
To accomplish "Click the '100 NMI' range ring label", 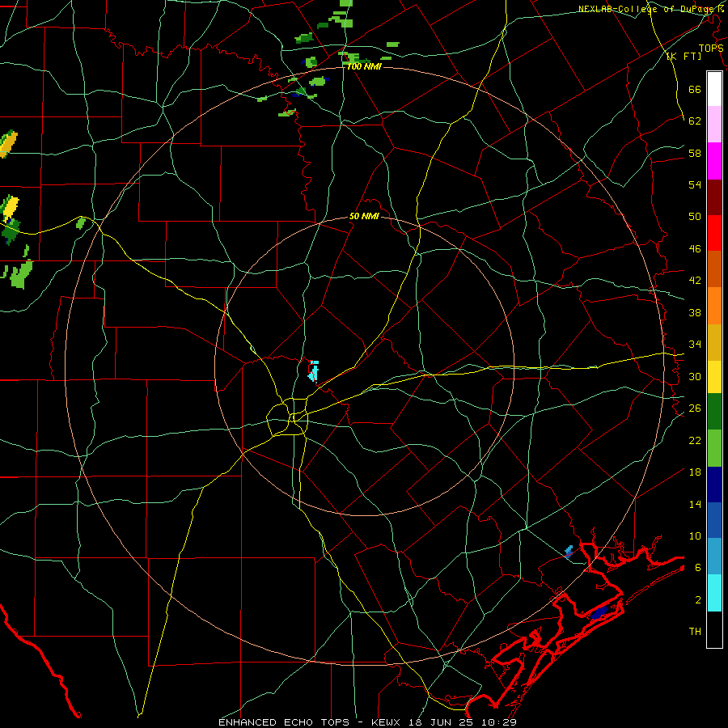I will tap(364, 66).
